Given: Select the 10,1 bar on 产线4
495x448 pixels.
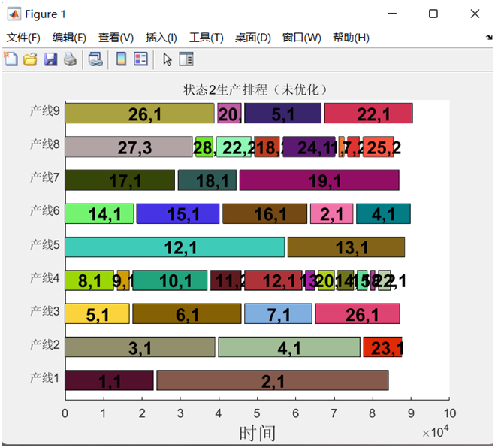Looking at the screenshot, I should point(171,280).
